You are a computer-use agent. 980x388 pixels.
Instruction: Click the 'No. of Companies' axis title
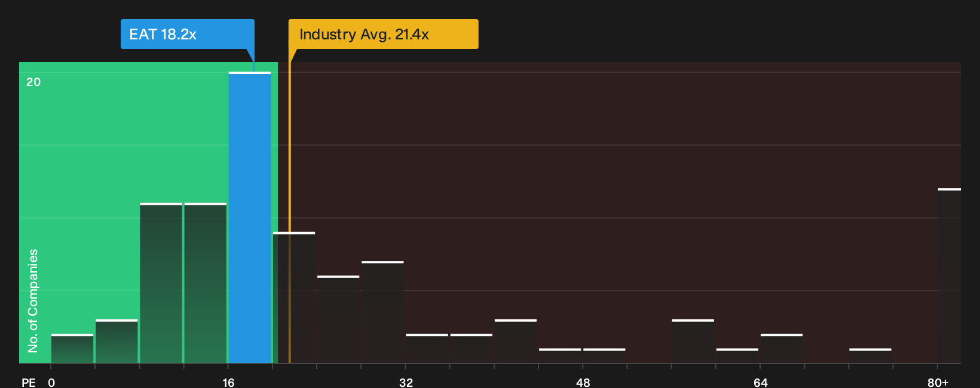[x=33, y=300]
